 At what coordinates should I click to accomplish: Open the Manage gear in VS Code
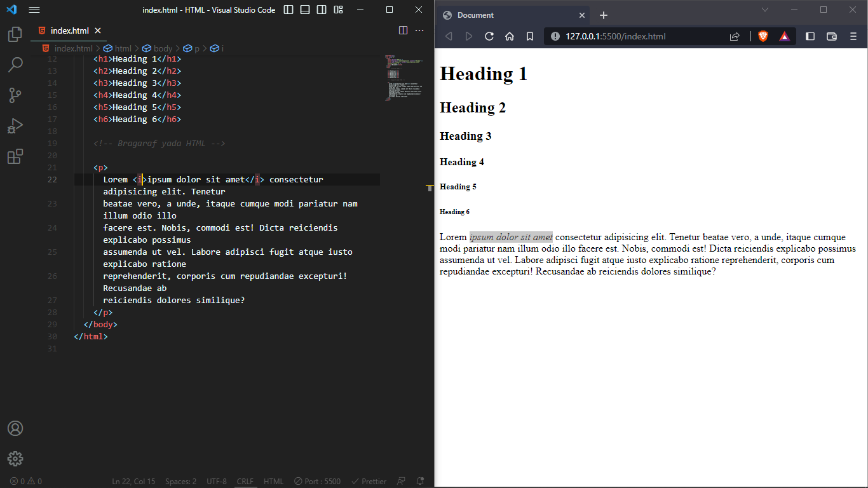15,459
